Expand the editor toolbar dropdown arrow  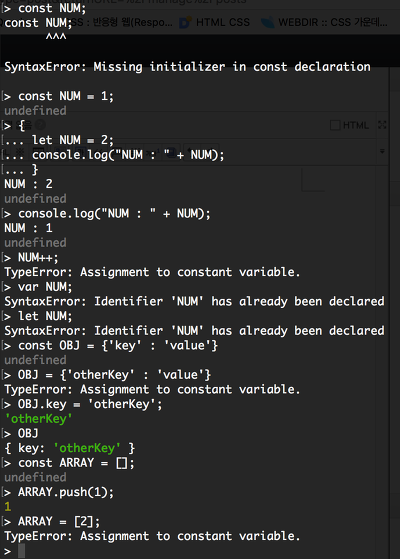pyautogui.click(x=382, y=151)
